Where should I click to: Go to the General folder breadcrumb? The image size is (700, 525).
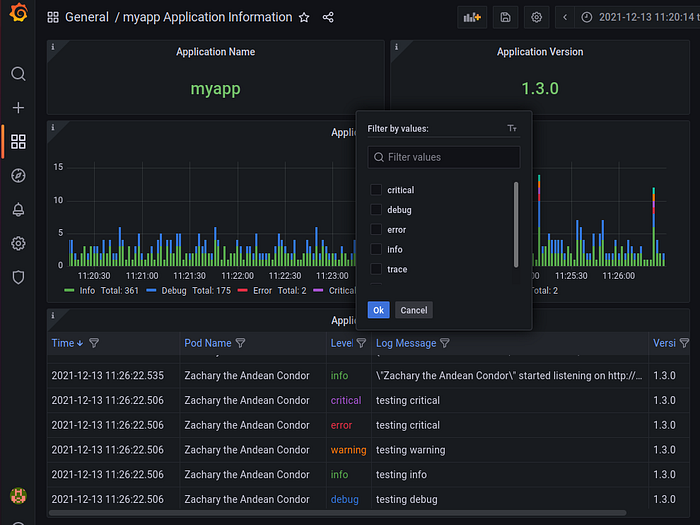87,17
